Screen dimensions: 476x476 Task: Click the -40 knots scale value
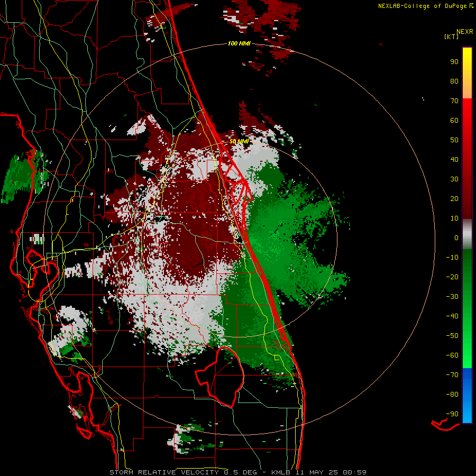tap(452, 316)
